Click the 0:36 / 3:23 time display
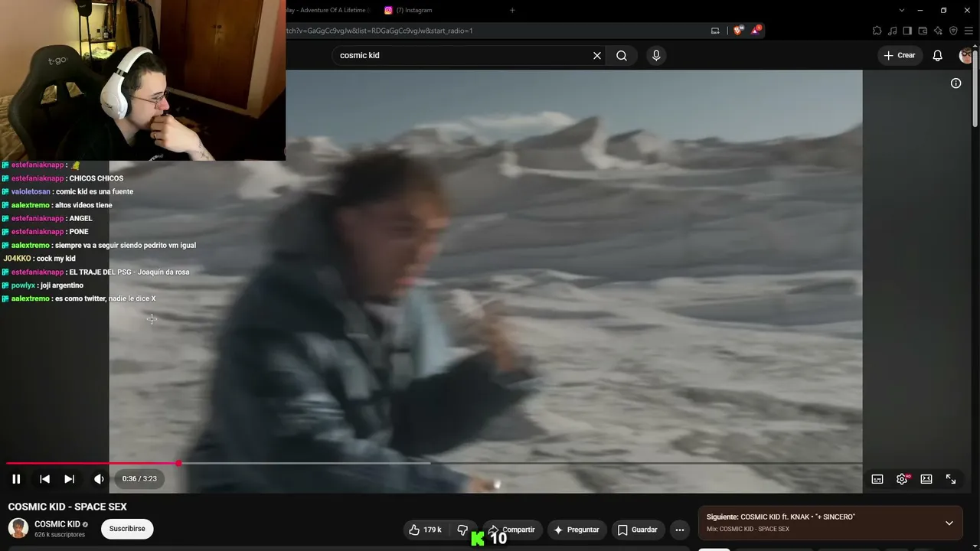 coord(139,479)
